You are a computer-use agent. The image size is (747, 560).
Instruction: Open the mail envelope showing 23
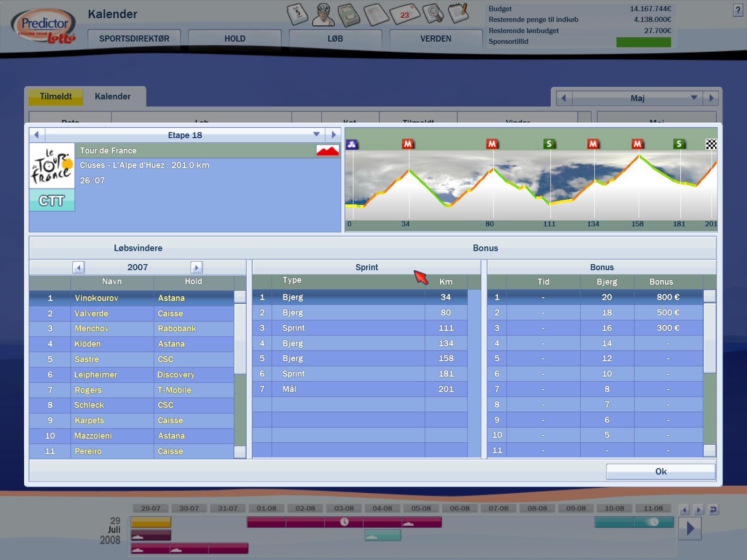click(x=404, y=14)
